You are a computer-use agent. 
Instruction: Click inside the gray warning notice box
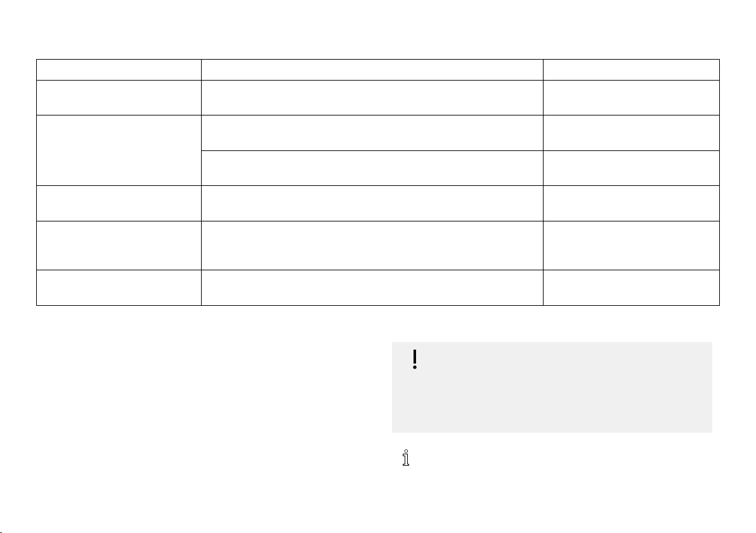tap(552, 387)
